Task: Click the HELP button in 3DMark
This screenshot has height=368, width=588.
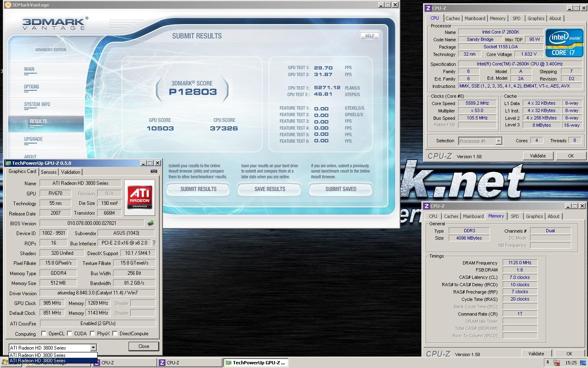Action: pyautogui.click(x=370, y=36)
